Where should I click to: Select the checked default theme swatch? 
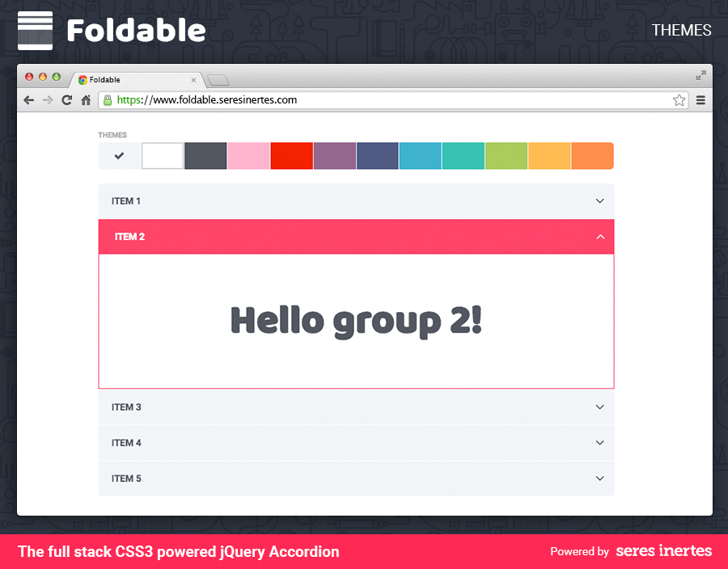tap(120, 156)
